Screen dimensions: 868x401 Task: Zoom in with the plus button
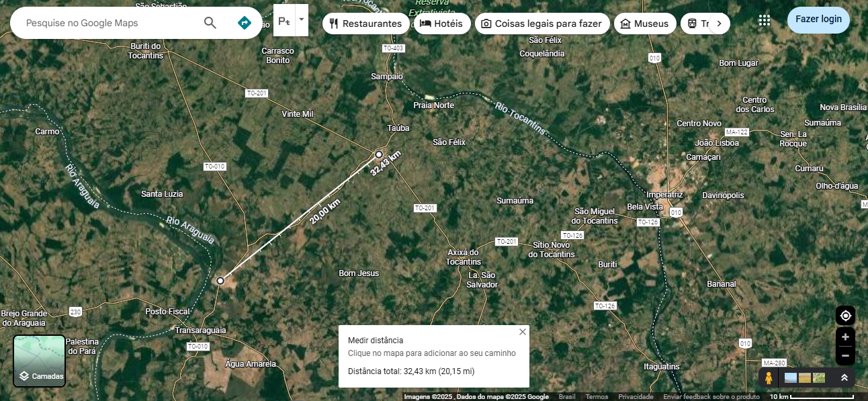[x=845, y=337]
